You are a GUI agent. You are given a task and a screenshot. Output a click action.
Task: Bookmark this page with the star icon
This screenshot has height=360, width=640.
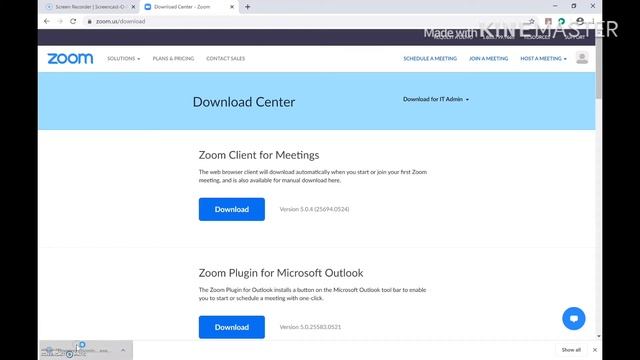pyautogui.click(x=531, y=21)
